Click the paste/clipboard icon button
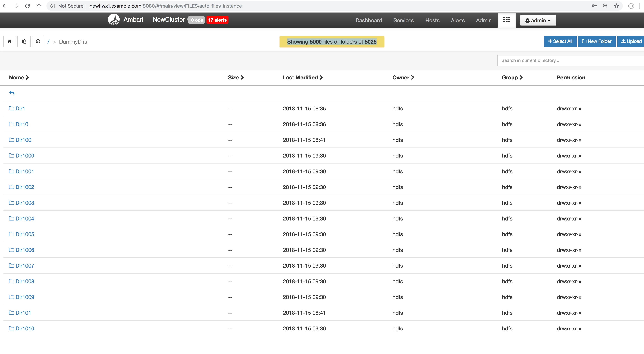 (24, 41)
